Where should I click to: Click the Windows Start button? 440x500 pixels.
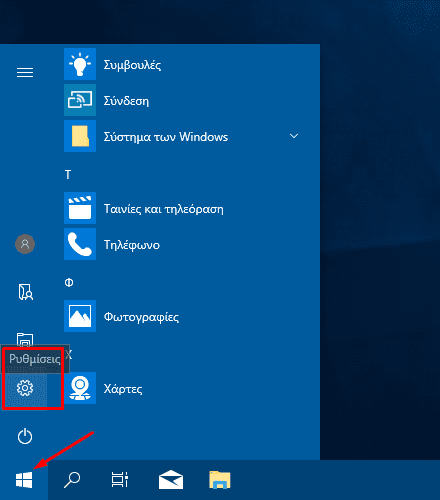24,480
